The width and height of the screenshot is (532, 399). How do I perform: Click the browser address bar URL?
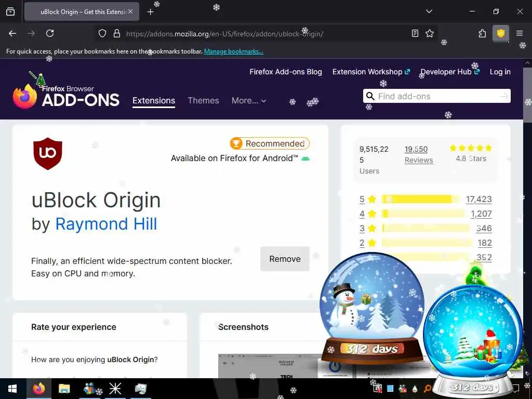[224, 34]
